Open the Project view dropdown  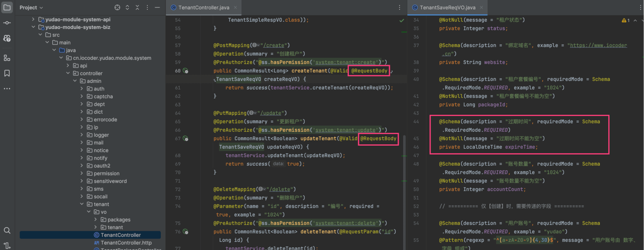tap(31, 8)
